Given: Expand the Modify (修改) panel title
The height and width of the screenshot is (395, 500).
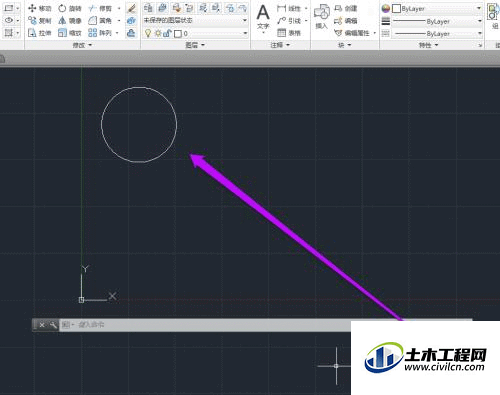Looking at the screenshot, I should coord(82,45).
